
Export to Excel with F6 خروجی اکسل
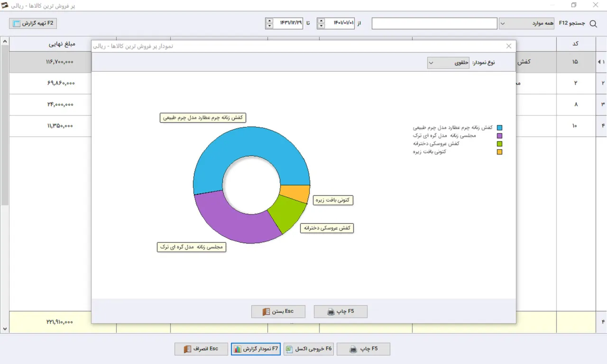tap(309, 349)
